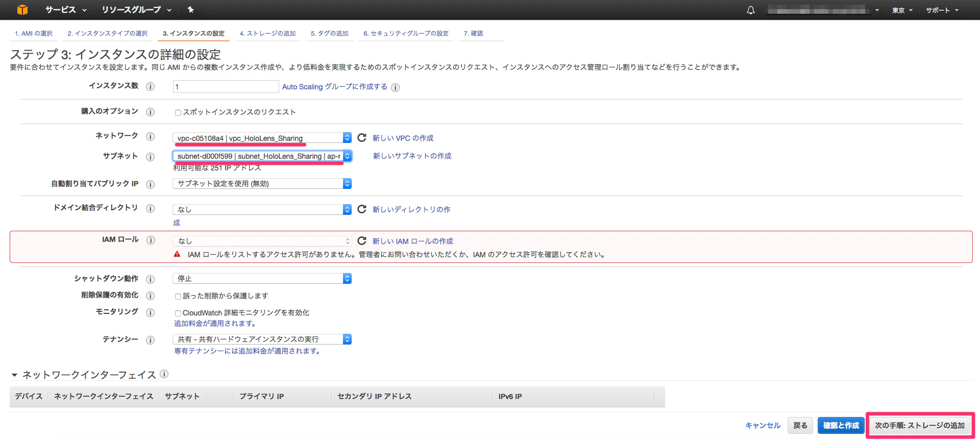Click the AWS logo home icon
The height and width of the screenshot is (441, 980).
click(x=22, y=10)
